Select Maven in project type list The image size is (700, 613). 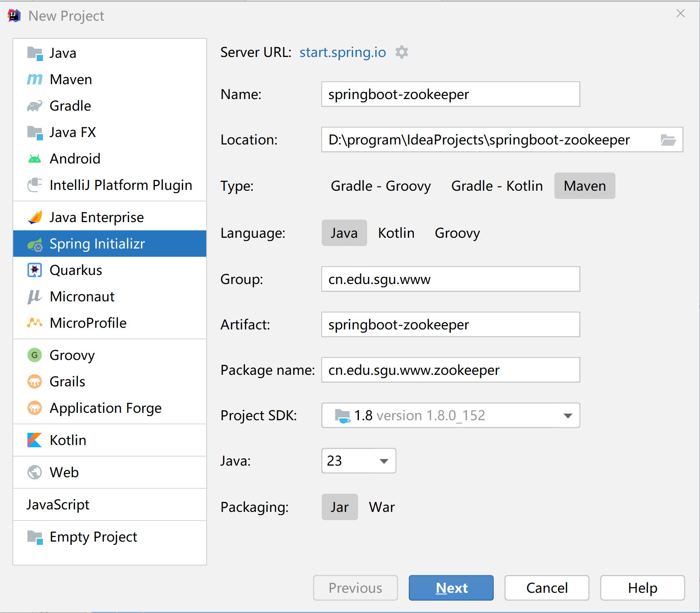(x=110, y=79)
